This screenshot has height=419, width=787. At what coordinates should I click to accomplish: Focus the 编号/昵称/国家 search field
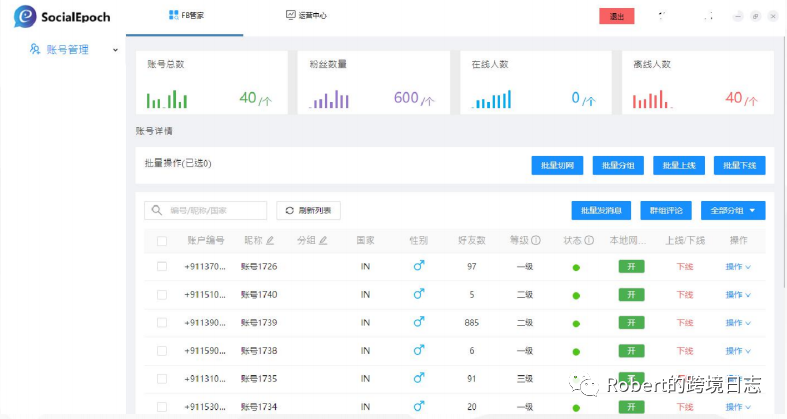pos(205,210)
